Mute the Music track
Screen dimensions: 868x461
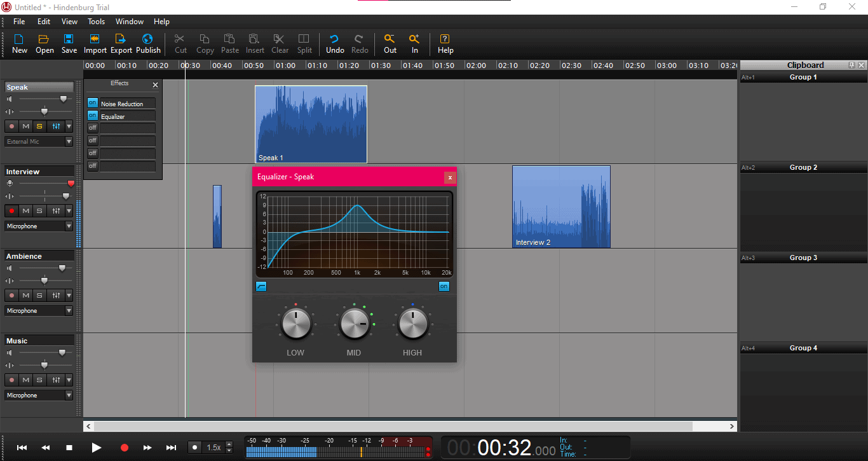(x=25, y=380)
